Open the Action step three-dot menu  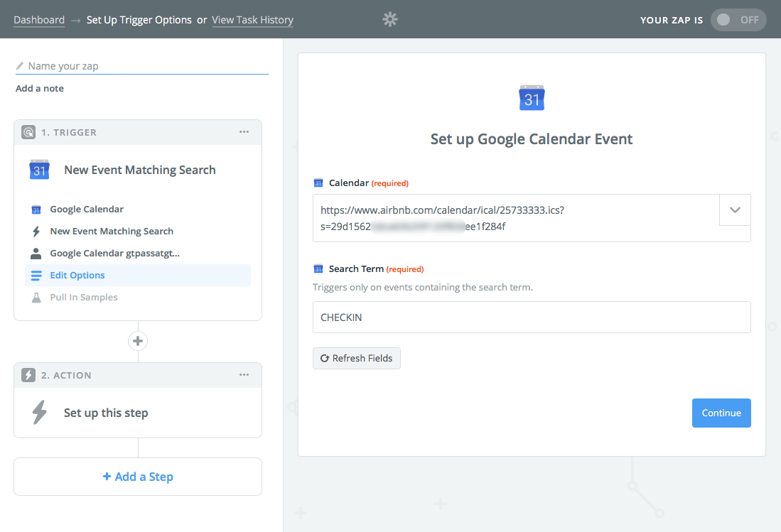(x=244, y=375)
